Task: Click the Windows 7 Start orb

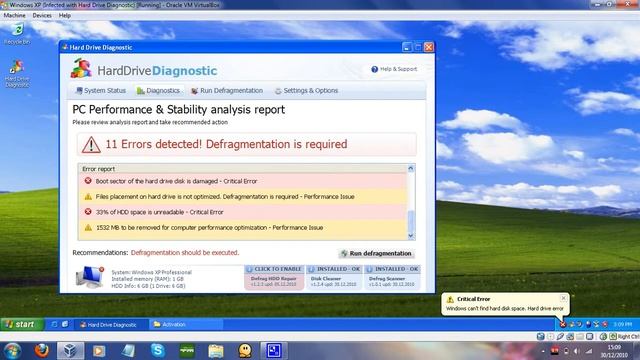Action: 12,351
